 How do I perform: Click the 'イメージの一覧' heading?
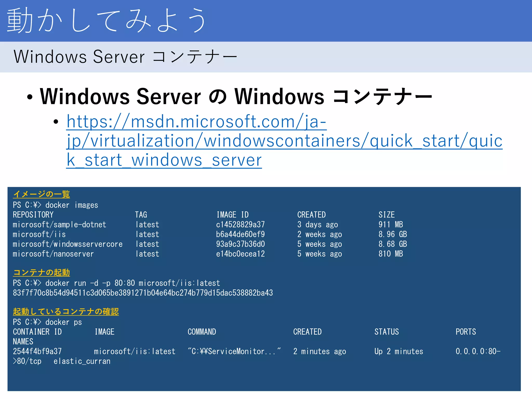tap(42, 194)
